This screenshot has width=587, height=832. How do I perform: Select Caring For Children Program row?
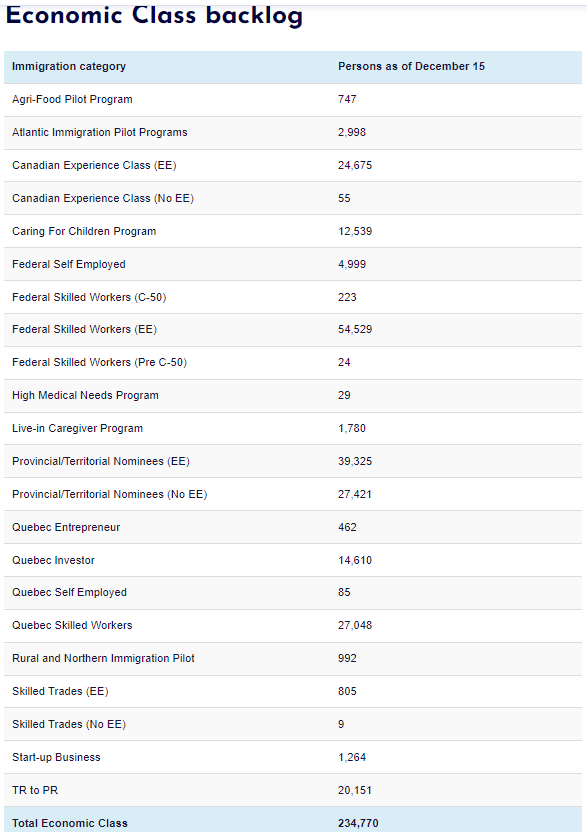[x=293, y=231]
